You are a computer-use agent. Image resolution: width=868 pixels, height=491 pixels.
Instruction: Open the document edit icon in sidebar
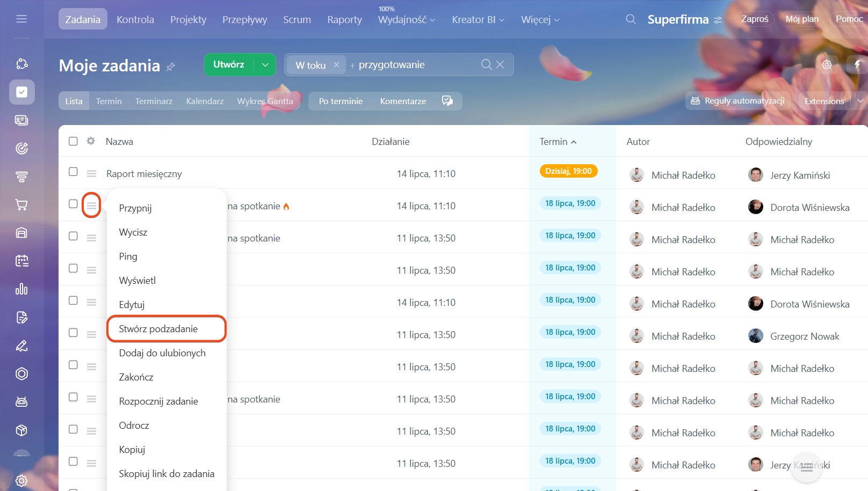tap(21, 318)
